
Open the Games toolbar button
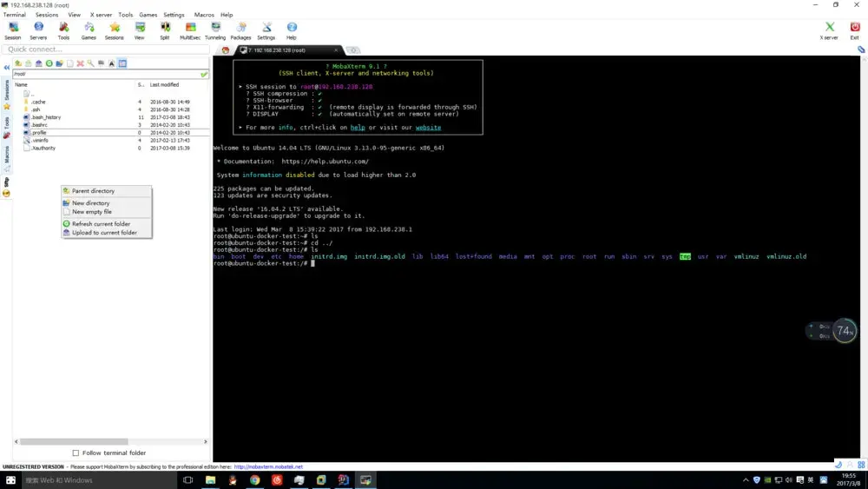[89, 31]
